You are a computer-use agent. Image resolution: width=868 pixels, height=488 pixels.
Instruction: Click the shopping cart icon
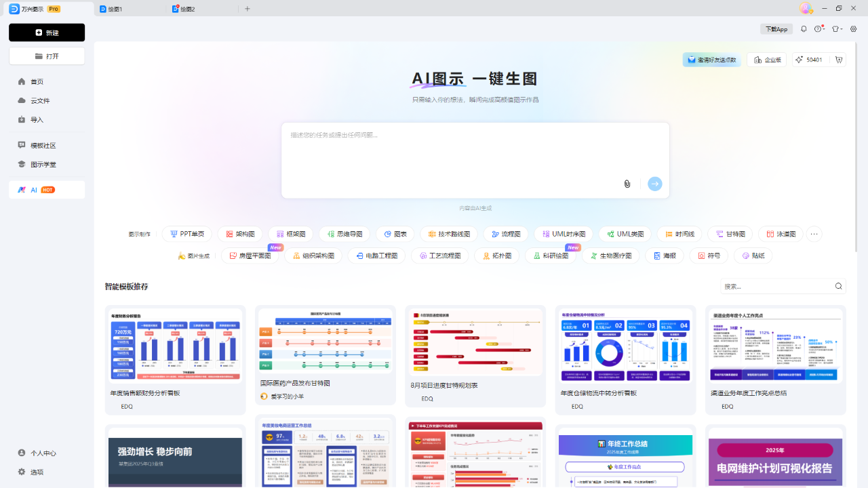tap(839, 60)
